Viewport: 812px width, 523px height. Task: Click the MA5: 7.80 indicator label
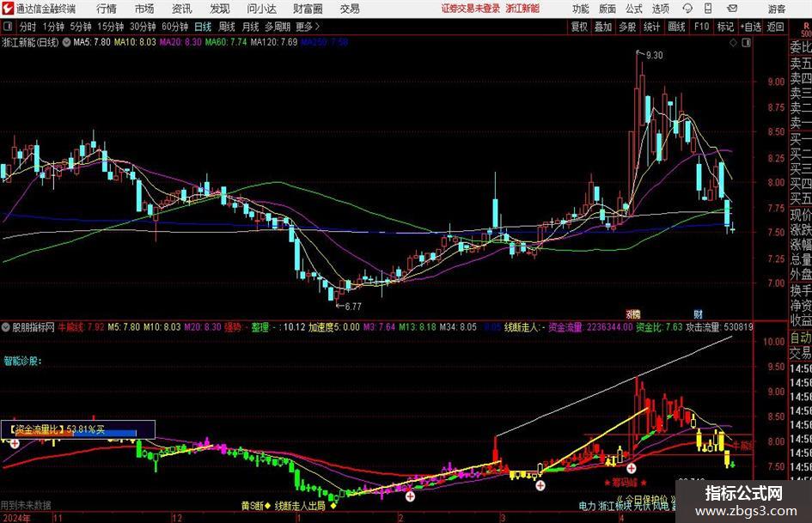tap(92, 42)
